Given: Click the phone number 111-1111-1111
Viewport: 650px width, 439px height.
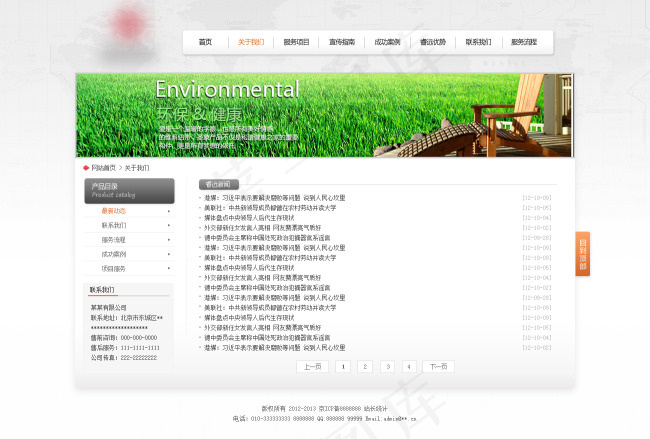Looking at the screenshot, I should tap(140, 348).
